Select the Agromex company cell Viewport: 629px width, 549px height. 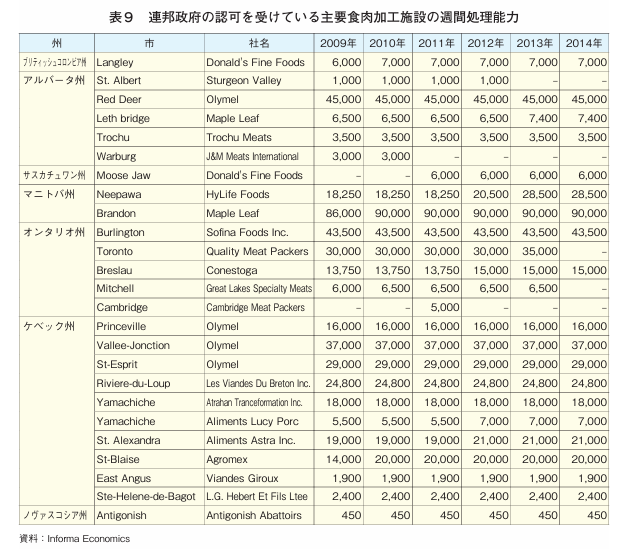point(259,459)
